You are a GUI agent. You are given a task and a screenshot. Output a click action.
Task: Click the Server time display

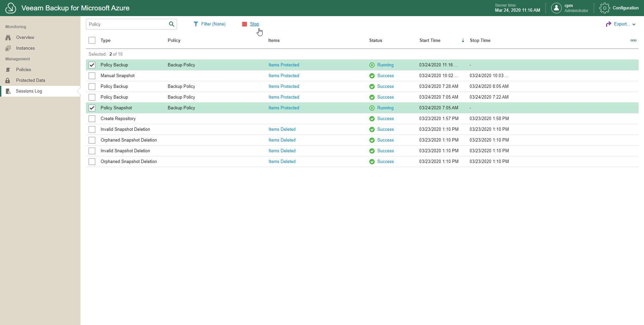point(518,8)
